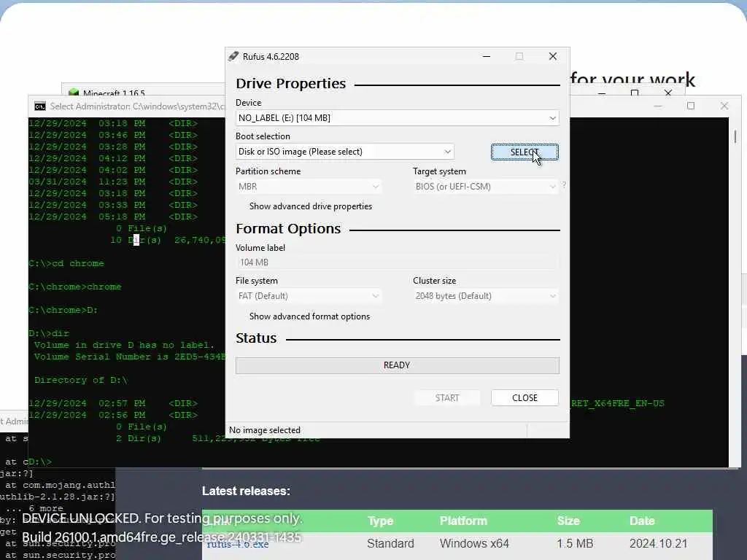The width and height of the screenshot is (747, 560).
Task: Click the 1.5 MB size cell
Action: point(575,543)
